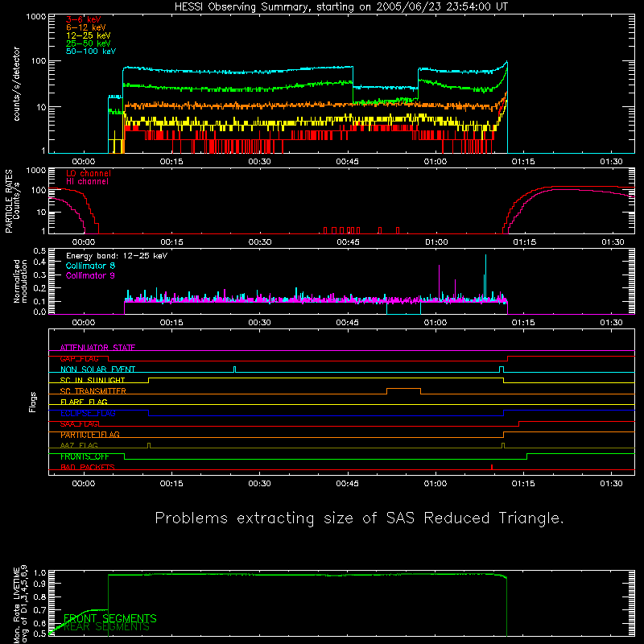
Task: Select the REAR SEGMENTS legend label
Action: point(107,627)
